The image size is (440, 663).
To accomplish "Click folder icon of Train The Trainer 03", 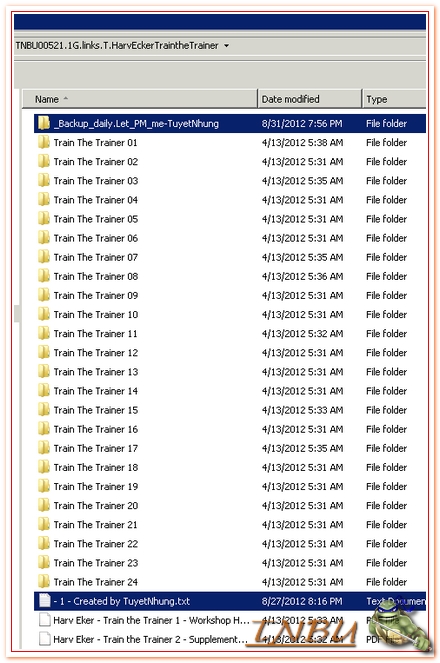I will [x=44, y=181].
